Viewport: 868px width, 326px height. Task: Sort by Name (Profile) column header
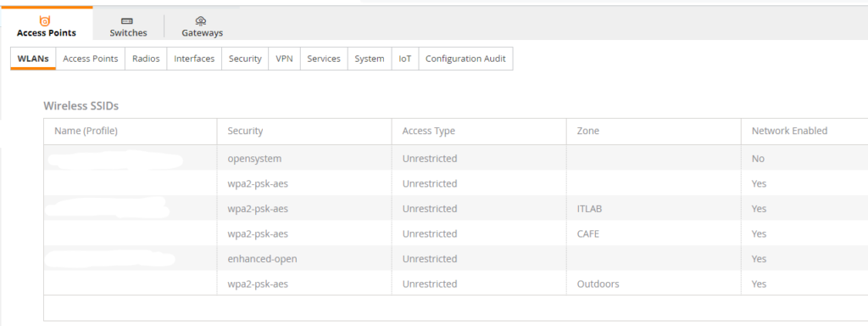[x=86, y=131]
